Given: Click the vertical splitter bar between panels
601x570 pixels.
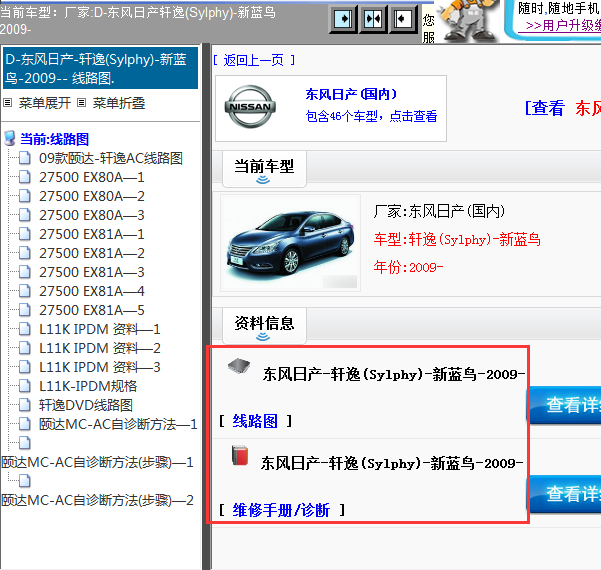Looking at the screenshot, I should click(207, 307).
